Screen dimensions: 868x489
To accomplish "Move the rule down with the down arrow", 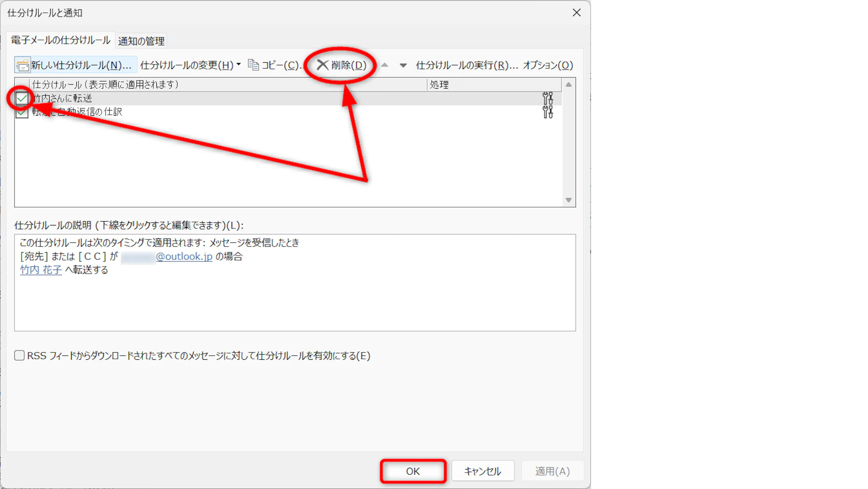I will [x=403, y=65].
